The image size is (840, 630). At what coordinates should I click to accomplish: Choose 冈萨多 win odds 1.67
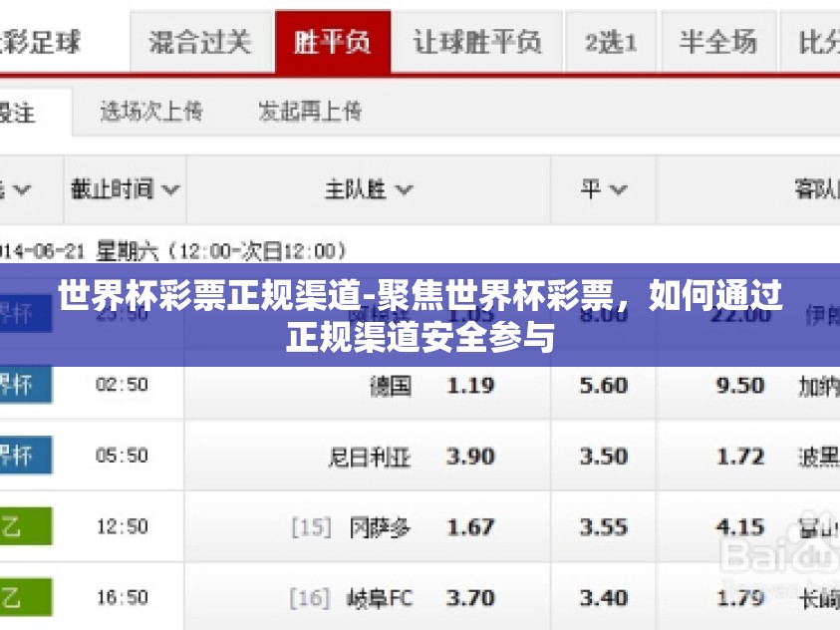[470, 527]
